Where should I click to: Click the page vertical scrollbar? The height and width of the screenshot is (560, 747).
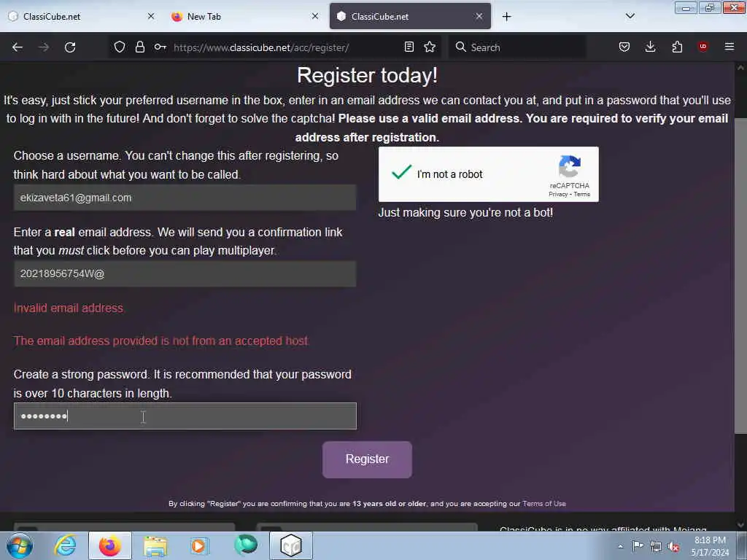click(x=740, y=276)
